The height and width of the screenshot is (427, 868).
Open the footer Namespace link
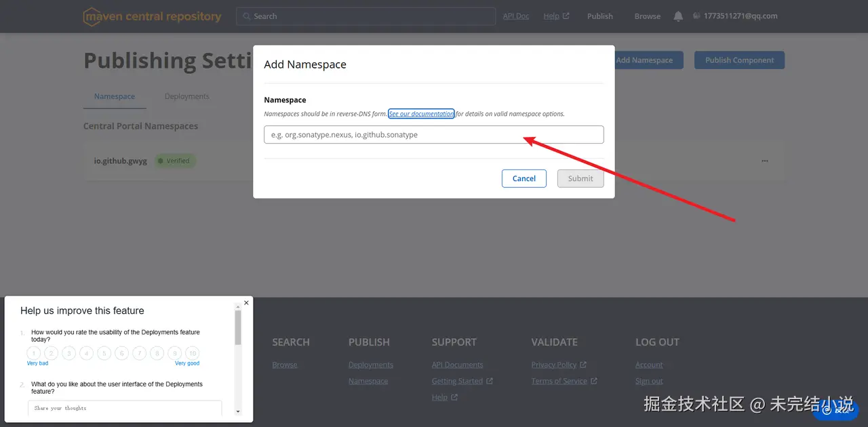click(x=368, y=381)
